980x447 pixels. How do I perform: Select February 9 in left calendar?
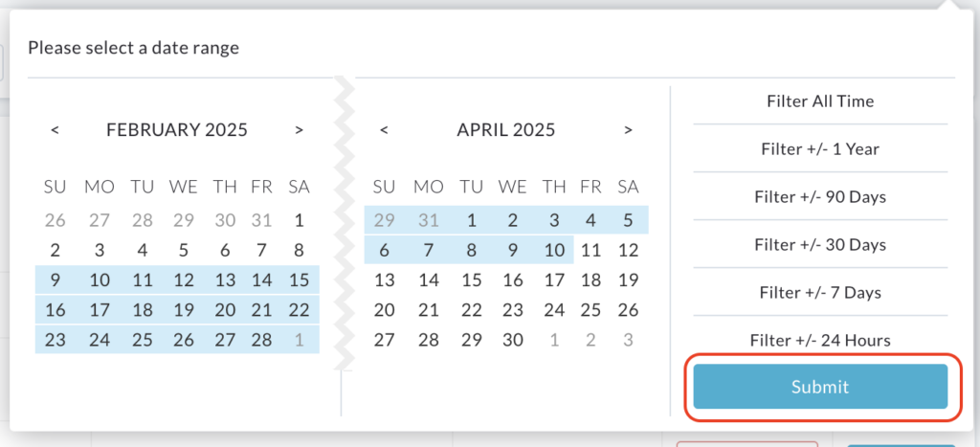point(55,280)
